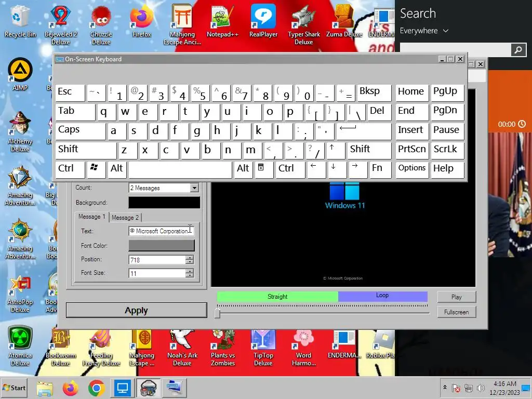The image size is (532, 399).
Task: Open File Explorer from taskbar
Action: 45,388
